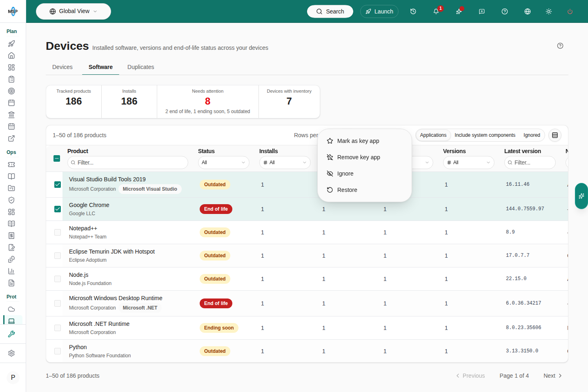Open the floating sparkle assistant tab
The height and width of the screenshot is (392, 588).
pos(581,196)
